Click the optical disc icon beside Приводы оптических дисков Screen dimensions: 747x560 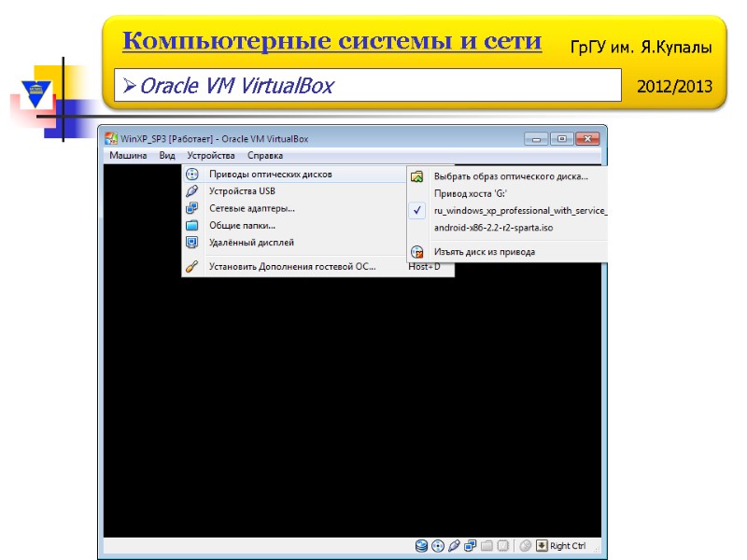pos(192,175)
